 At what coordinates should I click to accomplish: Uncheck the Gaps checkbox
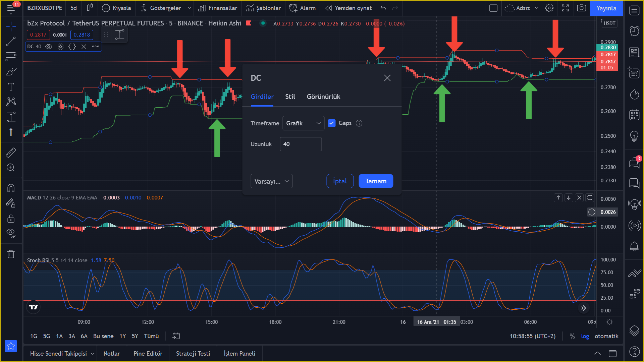coord(332,123)
